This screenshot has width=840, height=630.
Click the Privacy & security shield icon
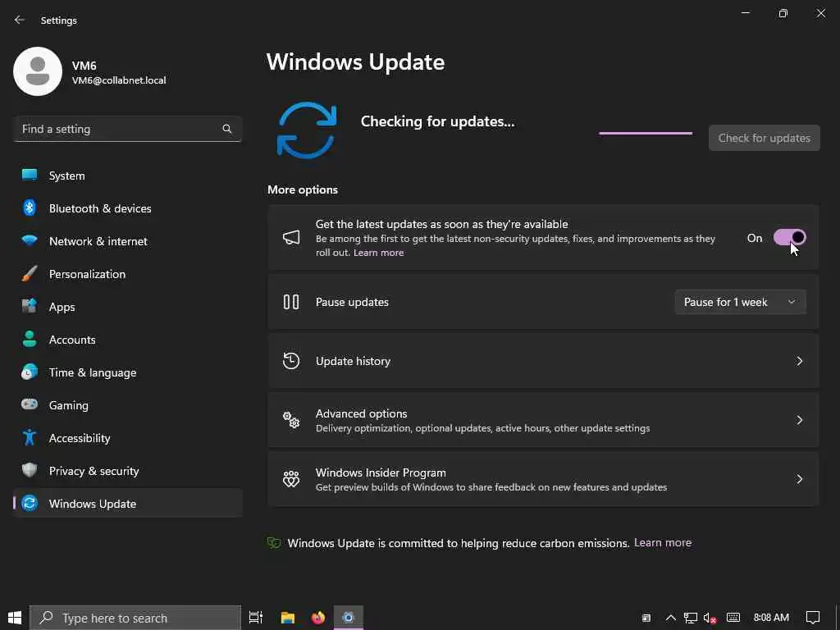tap(30, 470)
